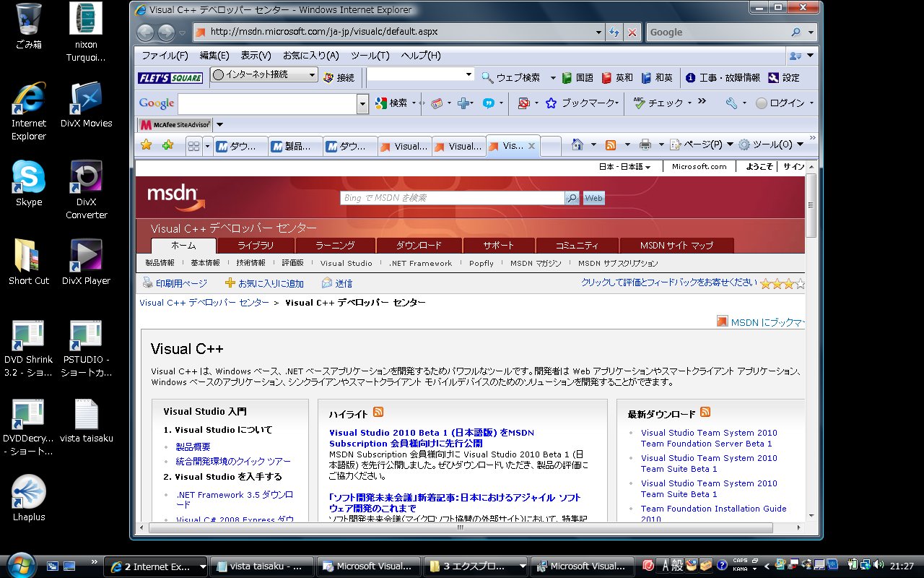Open the Quick Tabs grid icon
The image size is (924, 578).
193,146
